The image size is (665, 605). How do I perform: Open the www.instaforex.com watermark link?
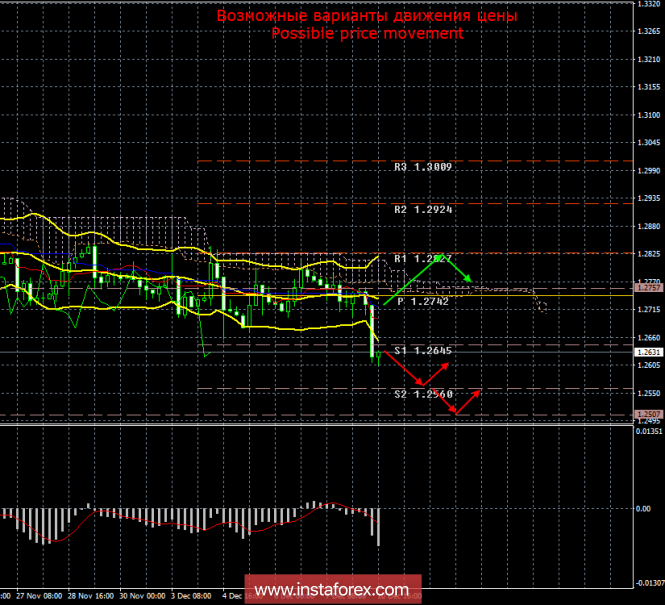point(333,588)
